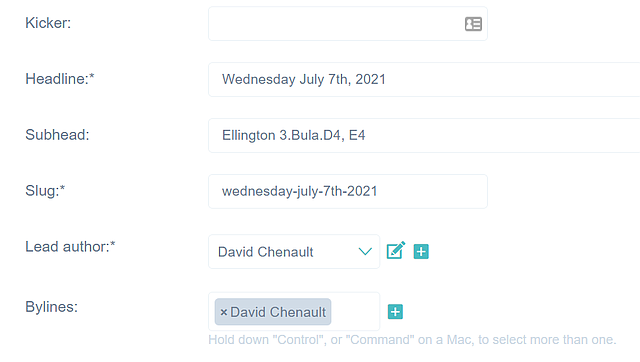Remove David Chenault from Bylines with the x
Image resolution: width=640 pixels, height=362 pixels.
coord(223,313)
